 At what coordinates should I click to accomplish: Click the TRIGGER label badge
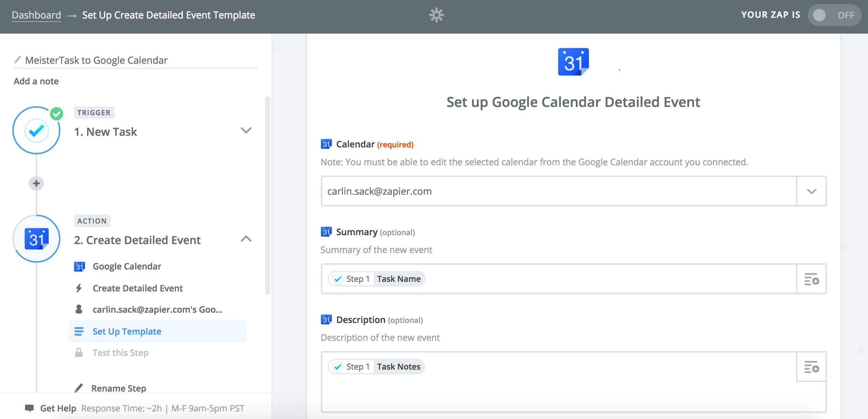pyautogui.click(x=94, y=112)
